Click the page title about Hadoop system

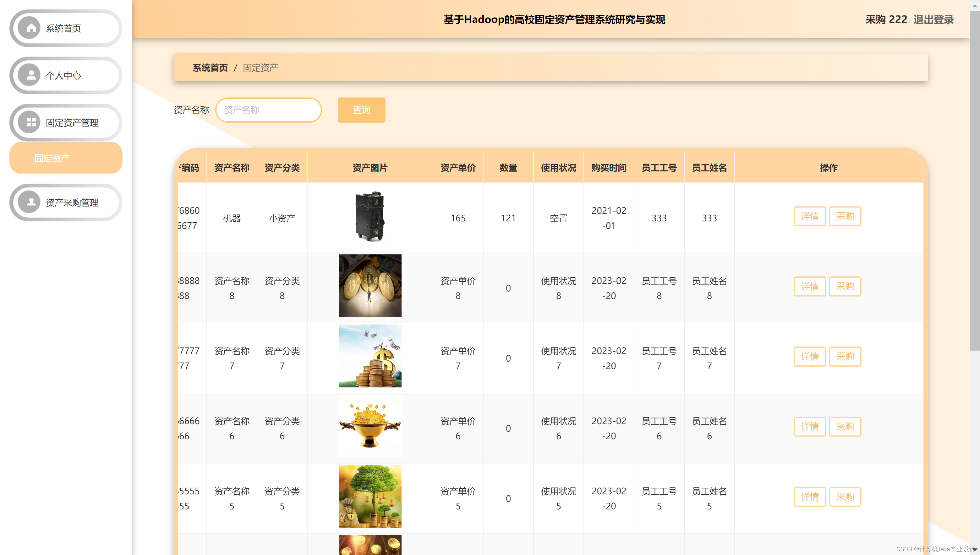554,19
